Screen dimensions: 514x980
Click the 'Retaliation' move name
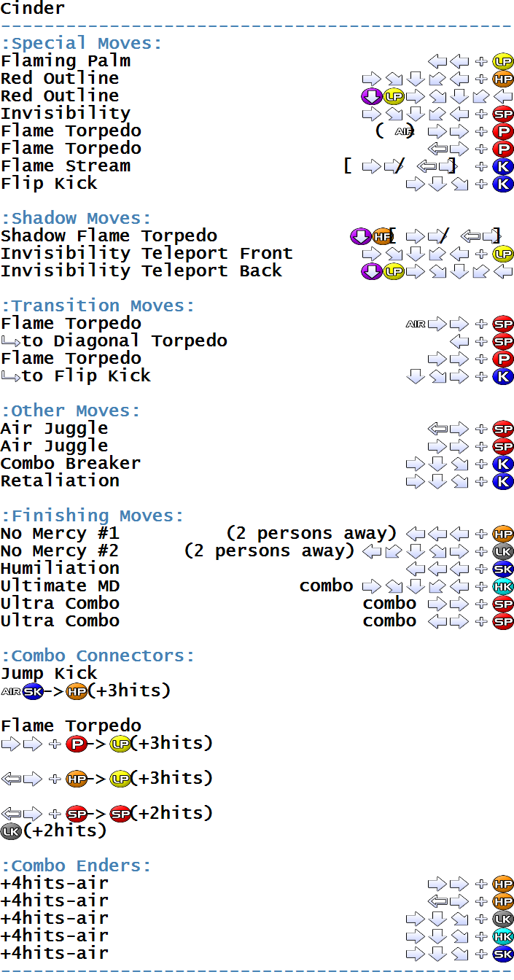pyautogui.click(x=60, y=481)
